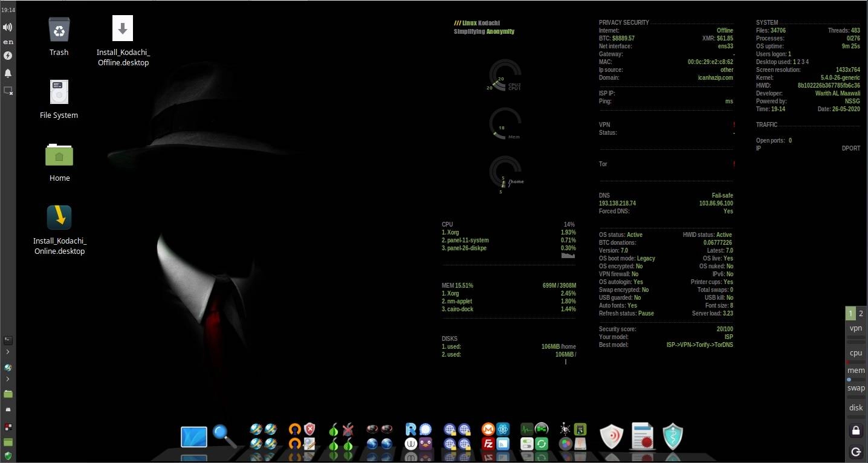The width and height of the screenshot is (868, 463).
Task: Click the kernel value '5.4.0-26-generic'
Action: point(840,77)
